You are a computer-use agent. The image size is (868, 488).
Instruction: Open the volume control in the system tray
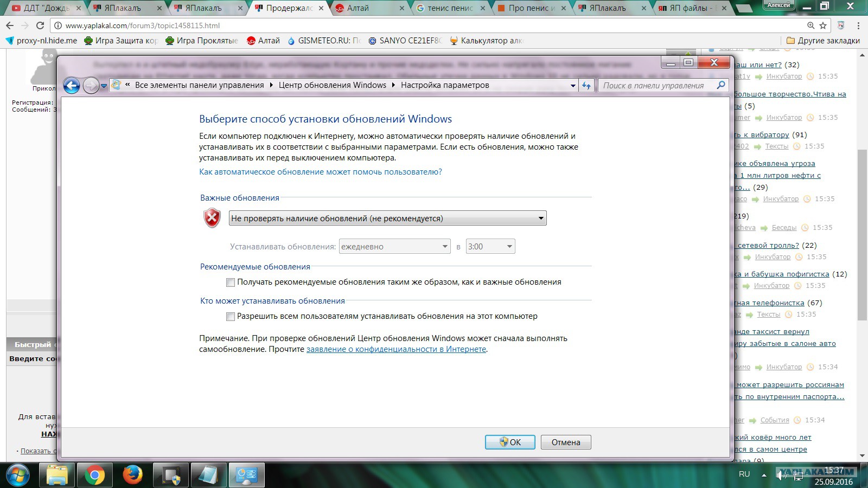(781, 475)
